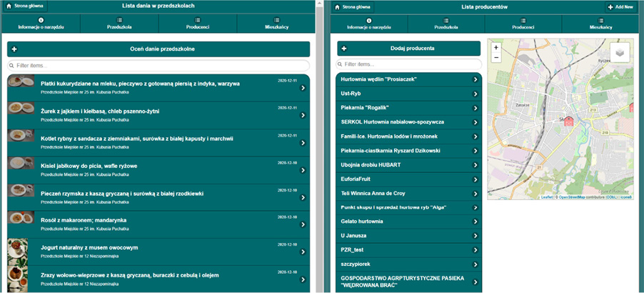The image size is (644, 293).
Task: Click arrow icon beside Rosół z makaronem
Action: [303, 224]
